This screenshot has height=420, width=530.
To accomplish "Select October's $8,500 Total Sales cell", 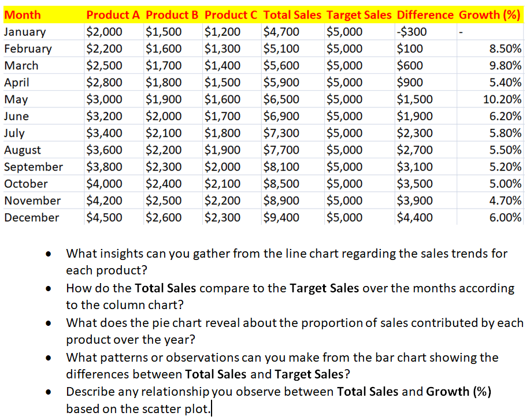I will [281, 184].
